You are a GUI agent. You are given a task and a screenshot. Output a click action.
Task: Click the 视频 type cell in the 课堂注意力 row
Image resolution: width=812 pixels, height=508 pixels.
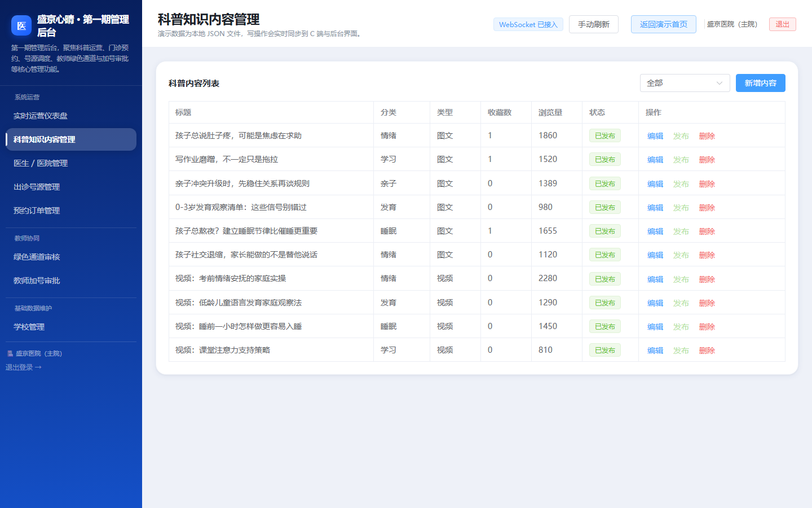click(x=444, y=350)
